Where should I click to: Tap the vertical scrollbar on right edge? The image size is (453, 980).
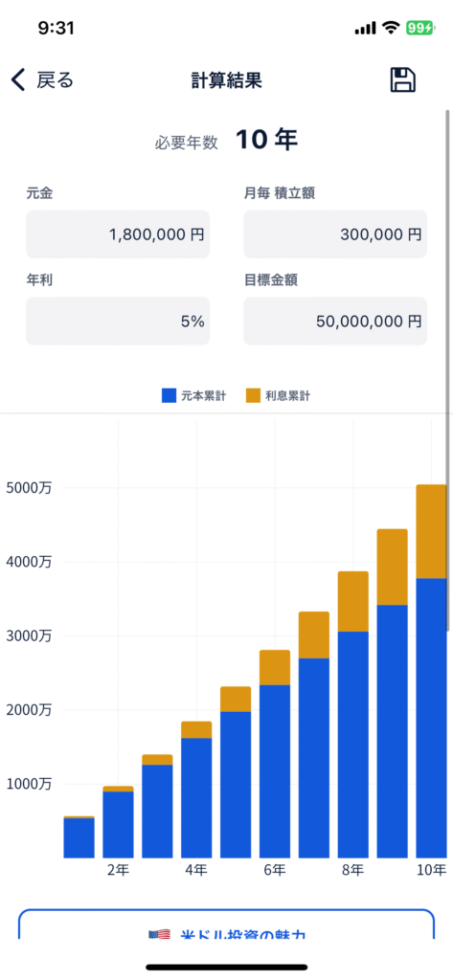click(447, 370)
